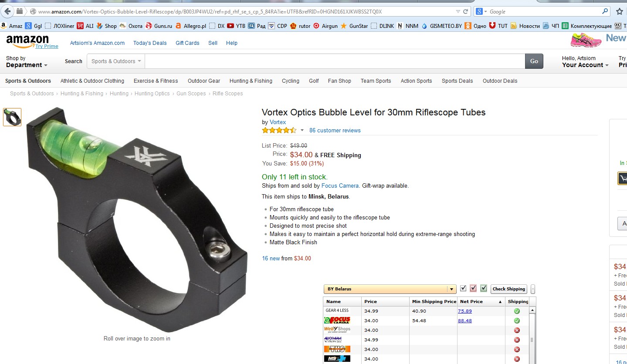Click the add-to-cart icon button

[622, 178]
